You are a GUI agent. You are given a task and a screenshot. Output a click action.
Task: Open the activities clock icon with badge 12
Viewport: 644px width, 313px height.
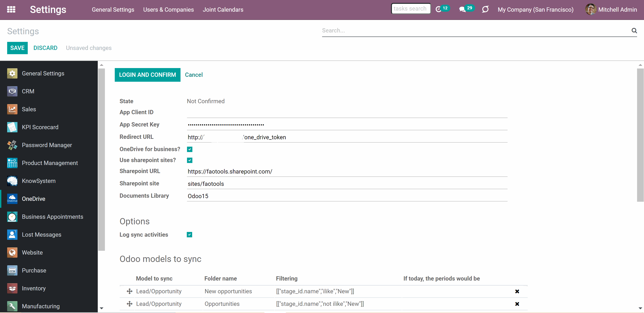coord(442,9)
